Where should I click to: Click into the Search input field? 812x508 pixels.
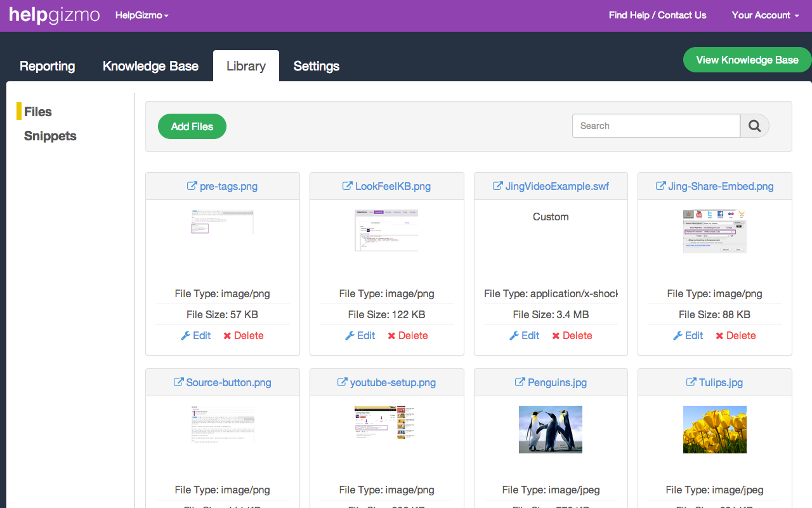(x=656, y=126)
